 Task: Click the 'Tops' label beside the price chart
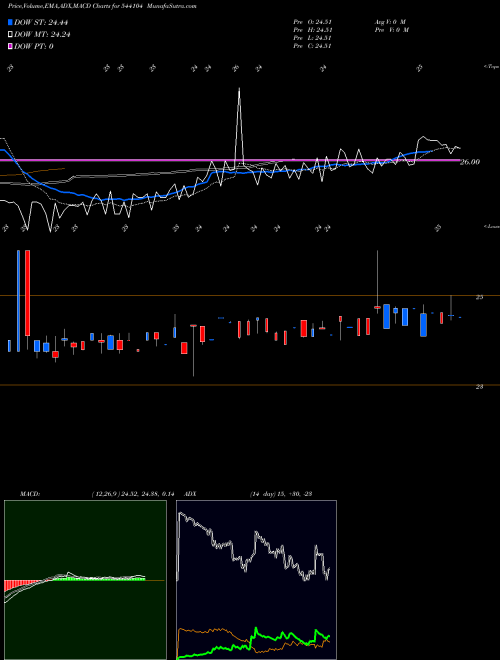[491, 67]
